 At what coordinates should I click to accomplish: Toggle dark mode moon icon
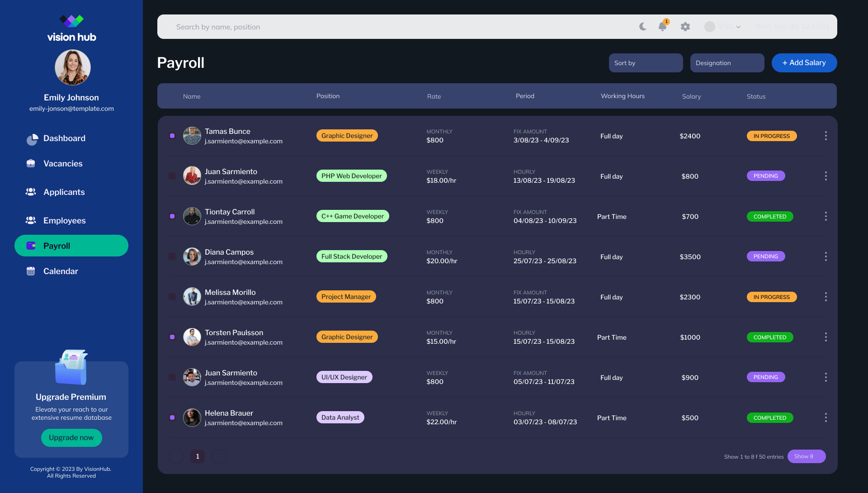point(643,27)
